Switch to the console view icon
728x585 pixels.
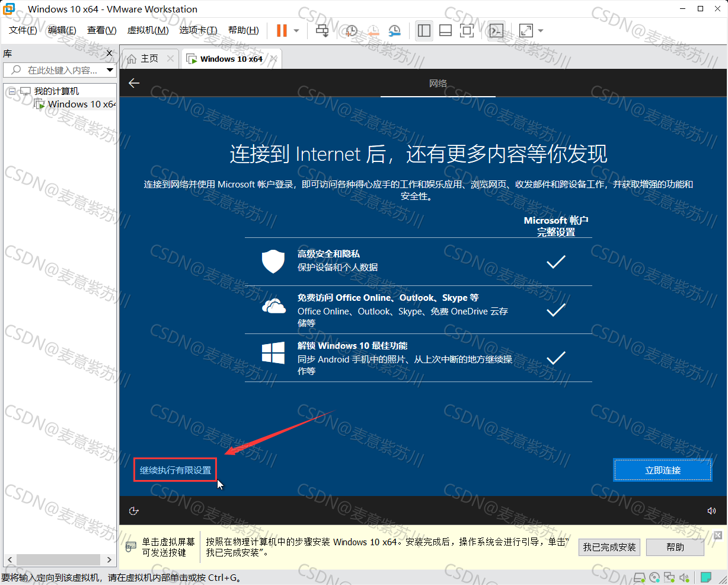pos(496,30)
